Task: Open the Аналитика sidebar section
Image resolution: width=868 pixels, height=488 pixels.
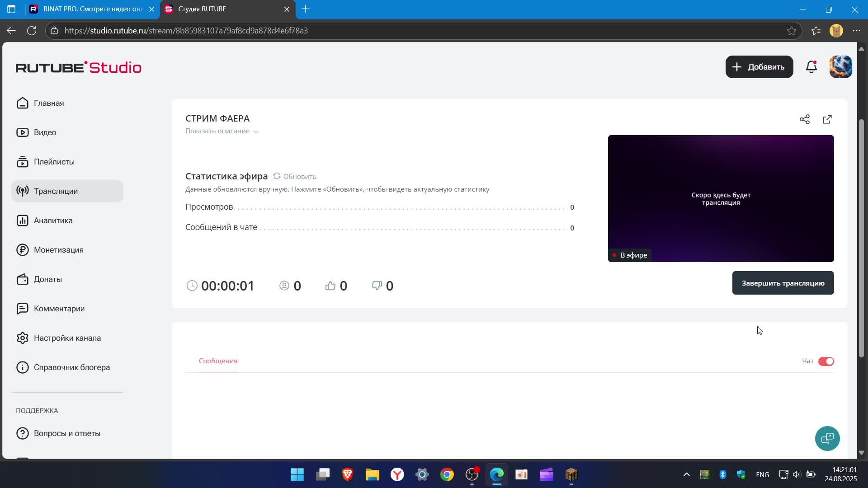Action: (53, 221)
